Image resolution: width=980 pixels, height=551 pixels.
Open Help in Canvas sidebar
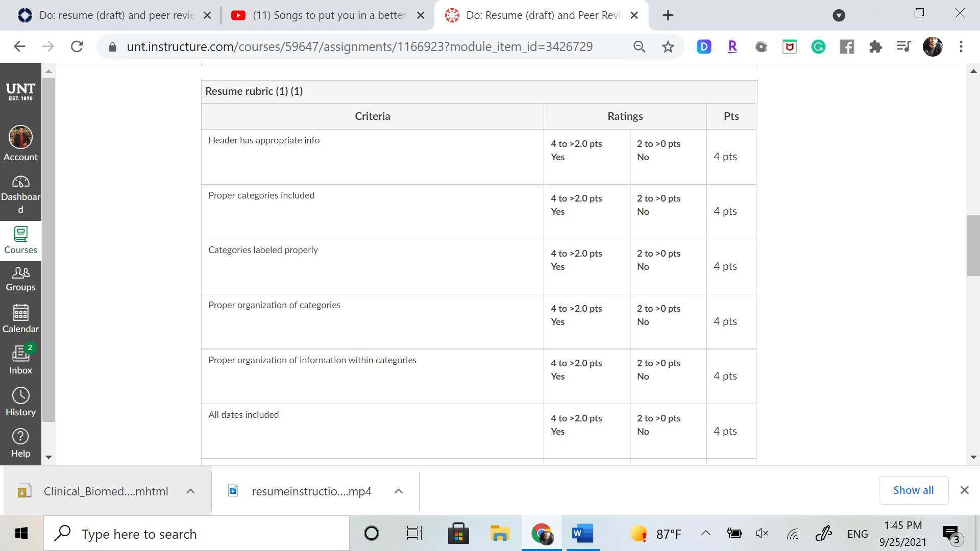click(20, 443)
